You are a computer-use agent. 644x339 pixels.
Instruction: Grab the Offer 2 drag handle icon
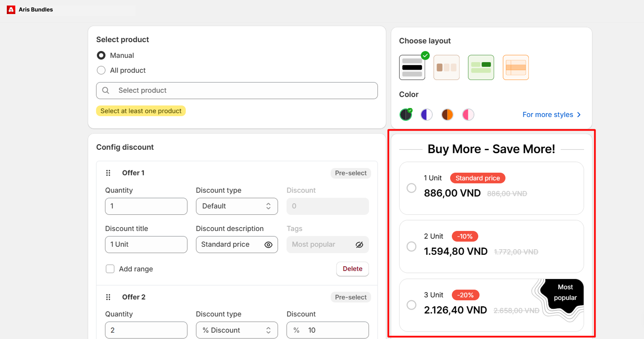108,297
